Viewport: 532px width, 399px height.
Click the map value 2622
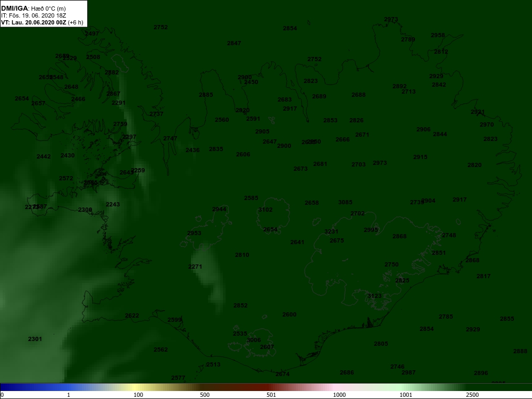(x=132, y=315)
